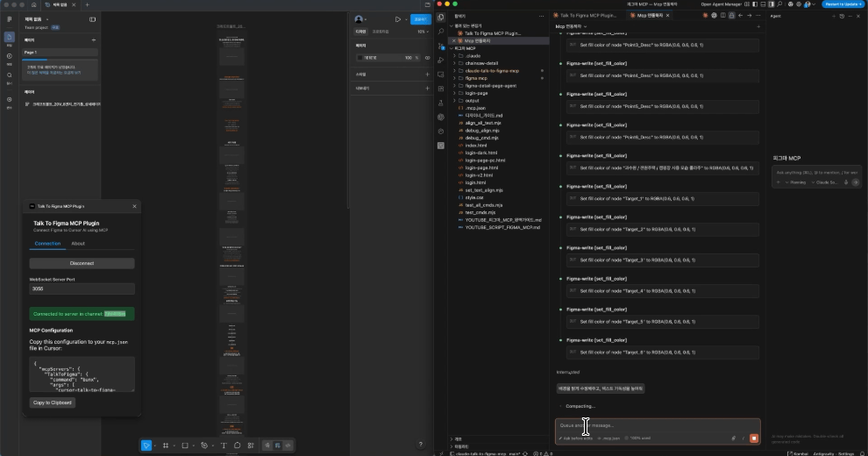
Task: Select the Comment tool in Figma toolbar
Action: tap(238, 445)
